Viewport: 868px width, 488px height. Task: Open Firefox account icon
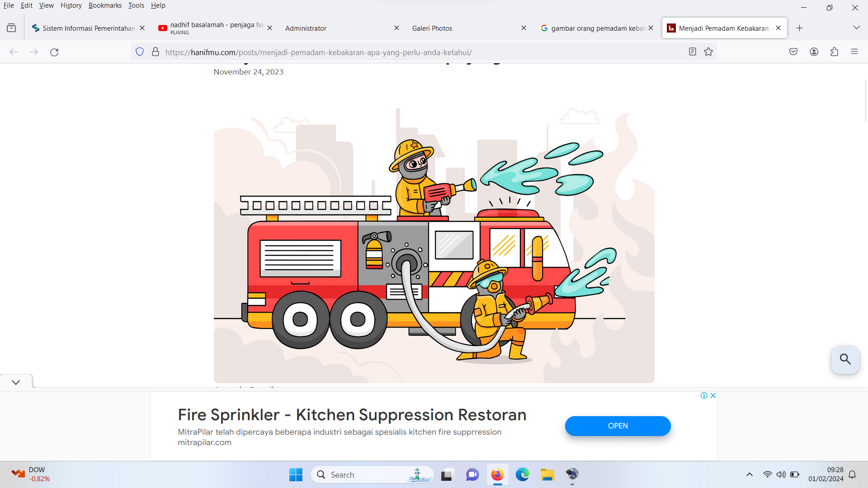[814, 52]
